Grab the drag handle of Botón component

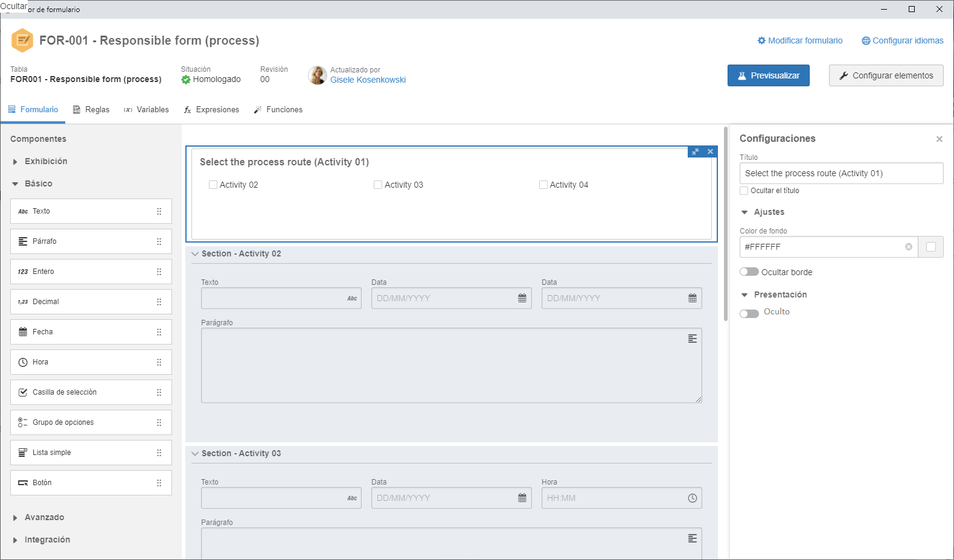[159, 483]
